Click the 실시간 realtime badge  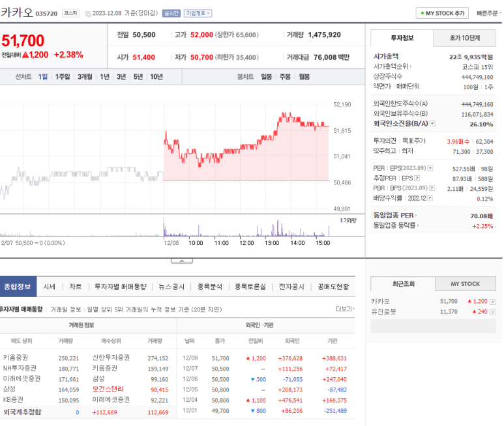171,13
